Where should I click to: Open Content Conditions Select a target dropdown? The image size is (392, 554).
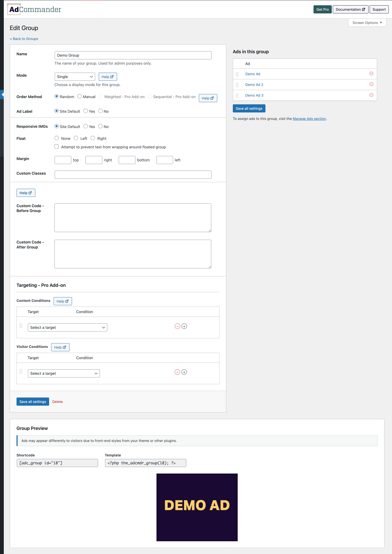point(68,327)
